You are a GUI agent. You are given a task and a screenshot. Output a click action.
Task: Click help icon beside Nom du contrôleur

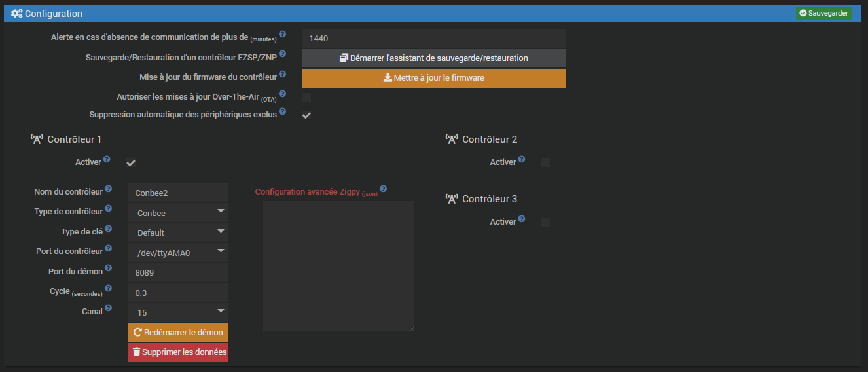[x=109, y=189]
